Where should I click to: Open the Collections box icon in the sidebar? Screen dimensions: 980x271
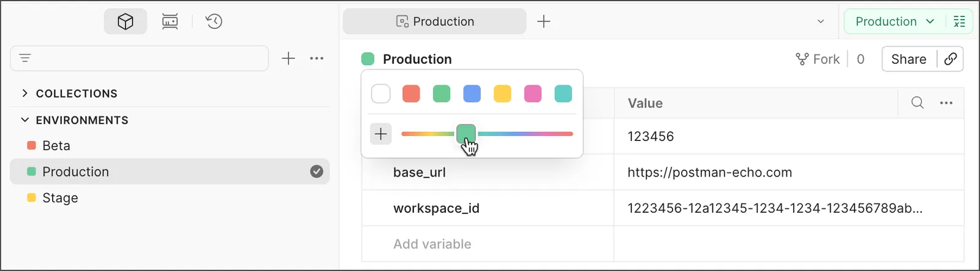(x=126, y=21)
